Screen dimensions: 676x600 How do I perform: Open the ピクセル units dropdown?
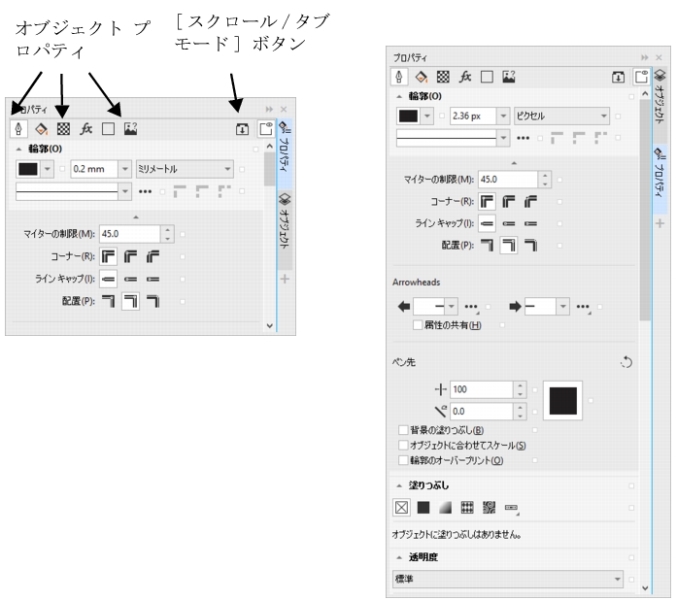(604, 115)
